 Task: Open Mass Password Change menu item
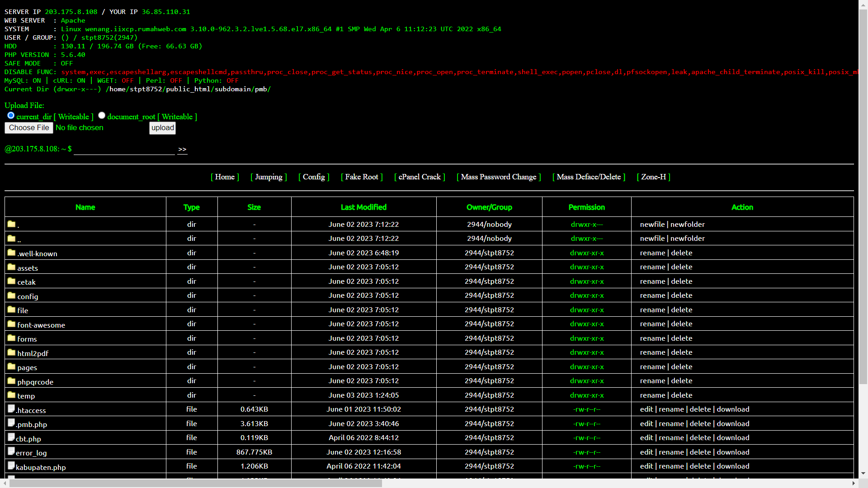tap(499, 177)
